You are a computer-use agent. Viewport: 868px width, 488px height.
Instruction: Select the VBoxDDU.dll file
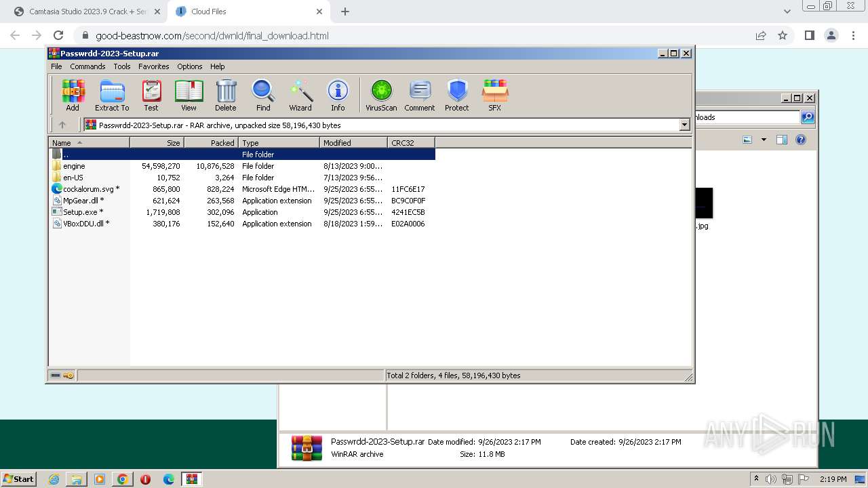coord(242,224)
